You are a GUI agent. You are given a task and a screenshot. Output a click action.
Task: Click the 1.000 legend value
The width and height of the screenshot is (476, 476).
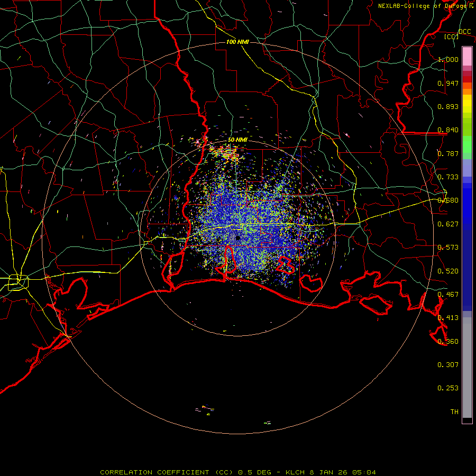[448, 59]
